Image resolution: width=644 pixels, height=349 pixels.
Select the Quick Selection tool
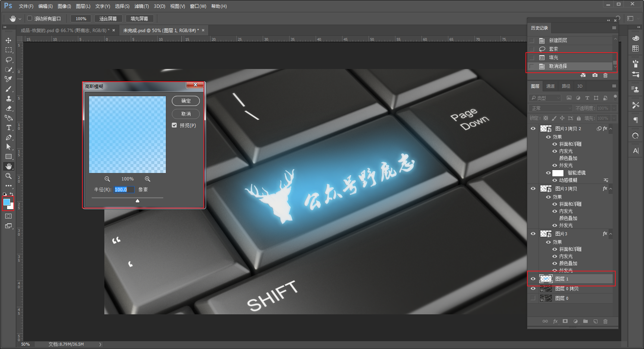click(9, 69)
